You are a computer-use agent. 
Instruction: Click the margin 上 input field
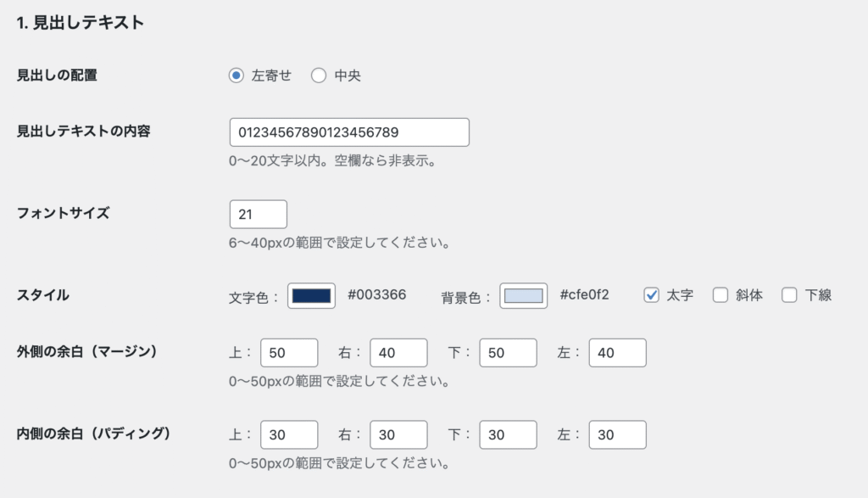tap(289, 353)
